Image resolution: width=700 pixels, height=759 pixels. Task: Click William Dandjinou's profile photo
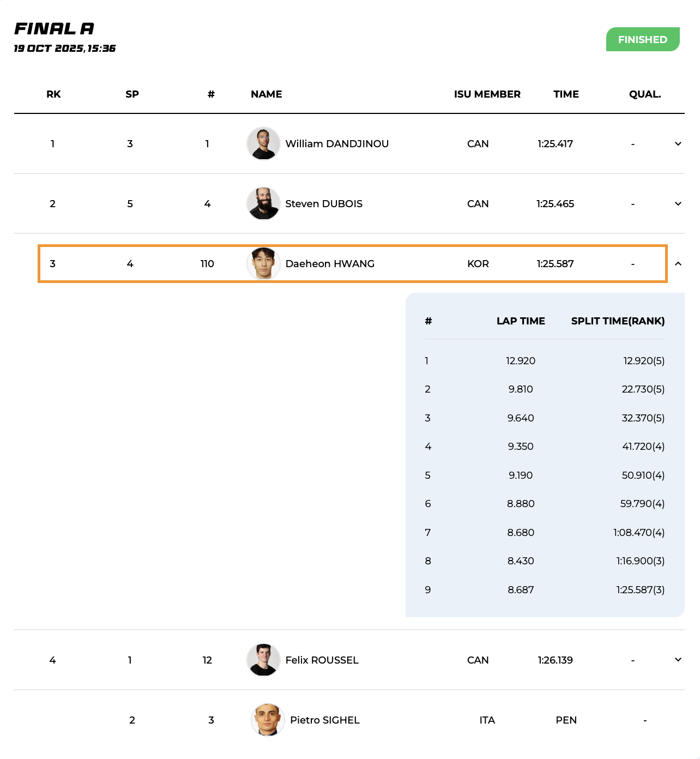click(x=263, y=144)
